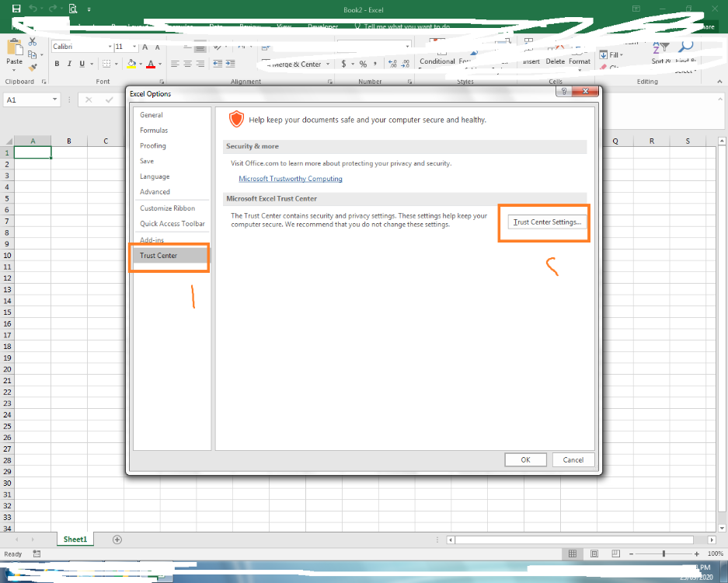This screenshot has height=583, width=728.
Task: Open Font group dialog launcher
Action: 162,82
